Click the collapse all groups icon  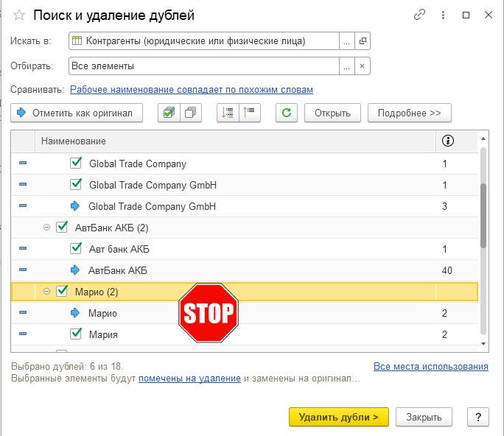pyautogui.click(x=250, y=113)
